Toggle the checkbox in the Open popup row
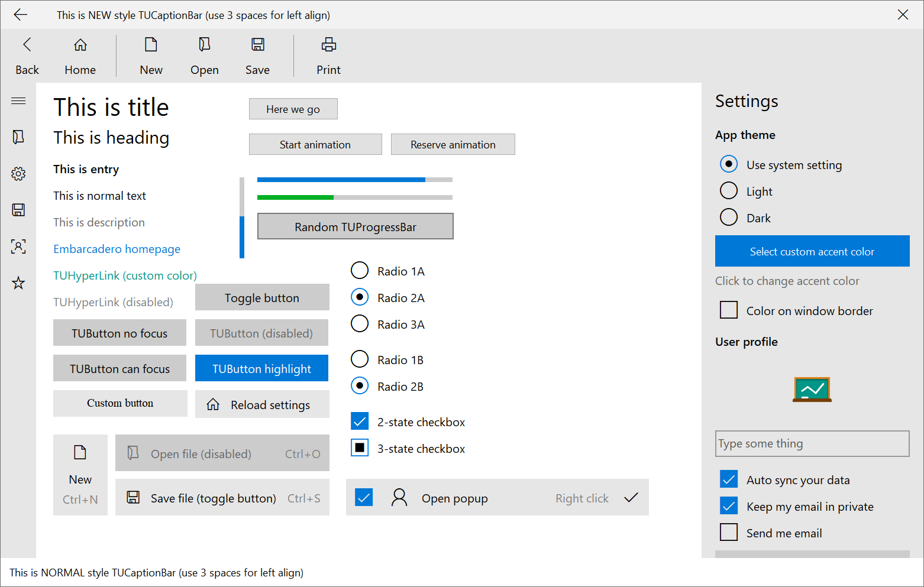 [364, 498]
